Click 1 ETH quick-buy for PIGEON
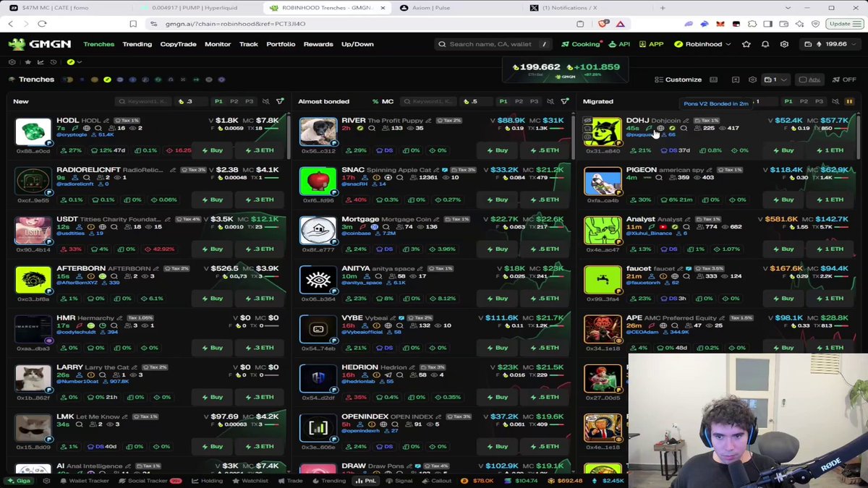The height and width of the screenshot is (488, 868). [x=830, y=200]
